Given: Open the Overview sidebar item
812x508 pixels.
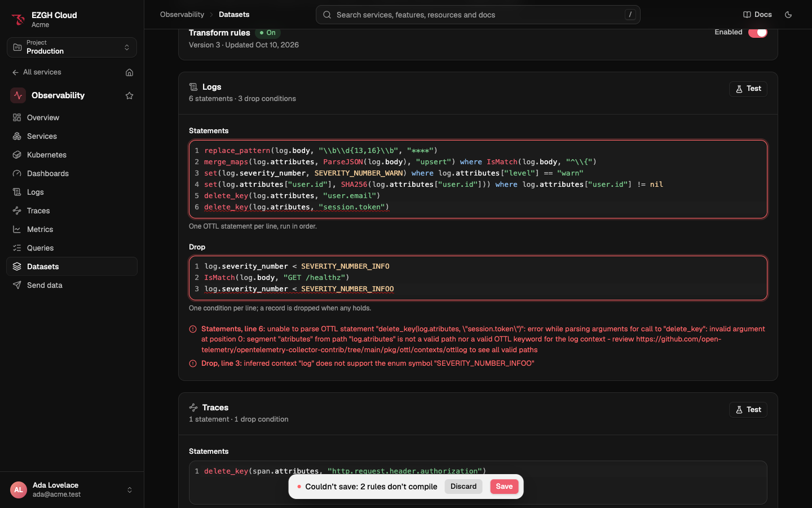Looking at the screenshot, I should [x=72, y=117].
